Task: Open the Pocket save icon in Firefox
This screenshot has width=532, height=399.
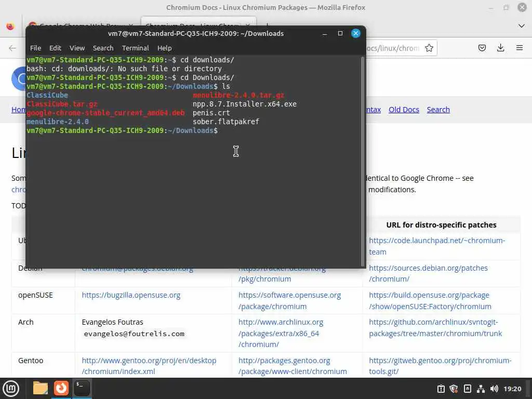Action: pyautogui.click(x=482, y=48)
